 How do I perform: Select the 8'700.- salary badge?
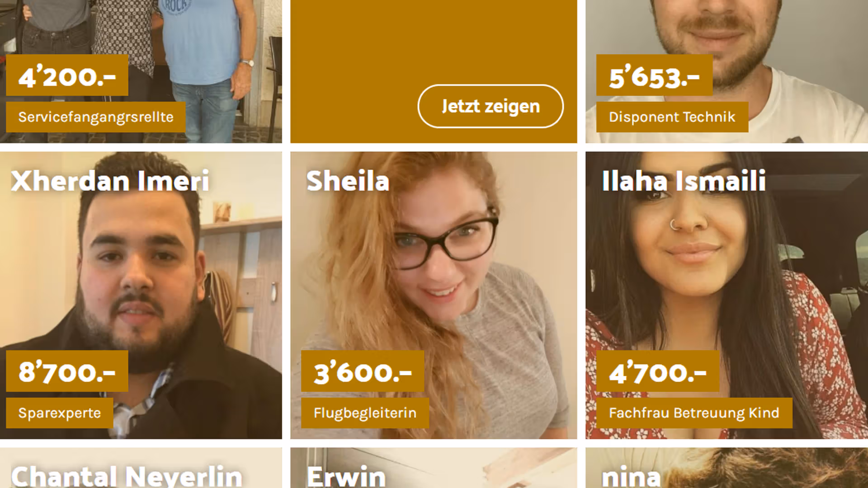pos(67,371)
